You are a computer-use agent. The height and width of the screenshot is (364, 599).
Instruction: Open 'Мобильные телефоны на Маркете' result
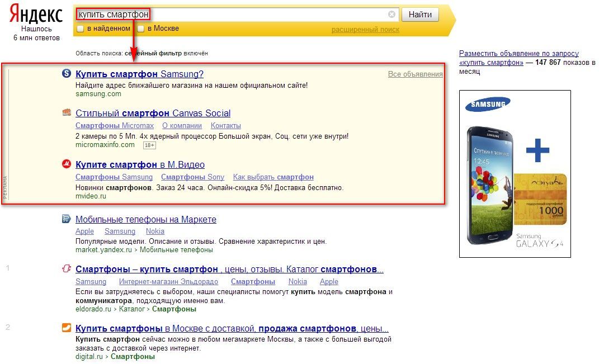(146, 220)
